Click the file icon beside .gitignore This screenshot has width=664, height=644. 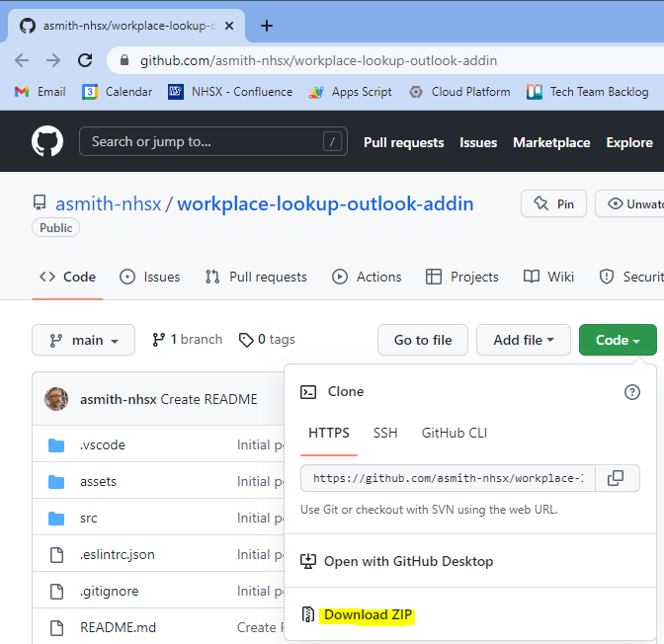pos(56,591)
